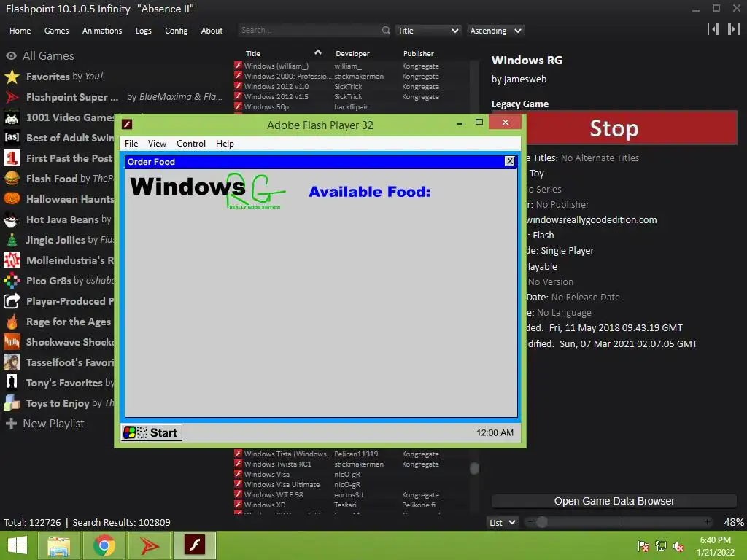Select the Toys to Enjoy blocks icon

click(x=12, y=403)
